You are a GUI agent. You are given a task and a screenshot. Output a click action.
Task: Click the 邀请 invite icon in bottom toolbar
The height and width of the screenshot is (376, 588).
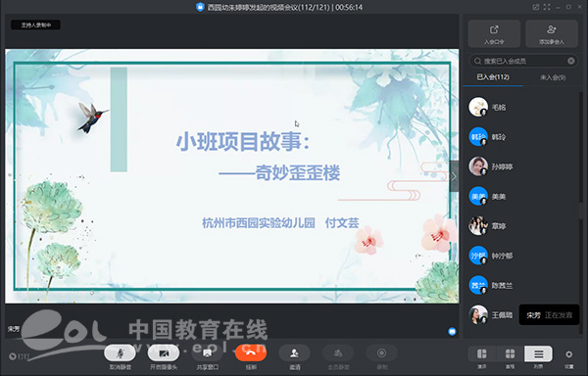pyautogui.click(x=294, y=352)
